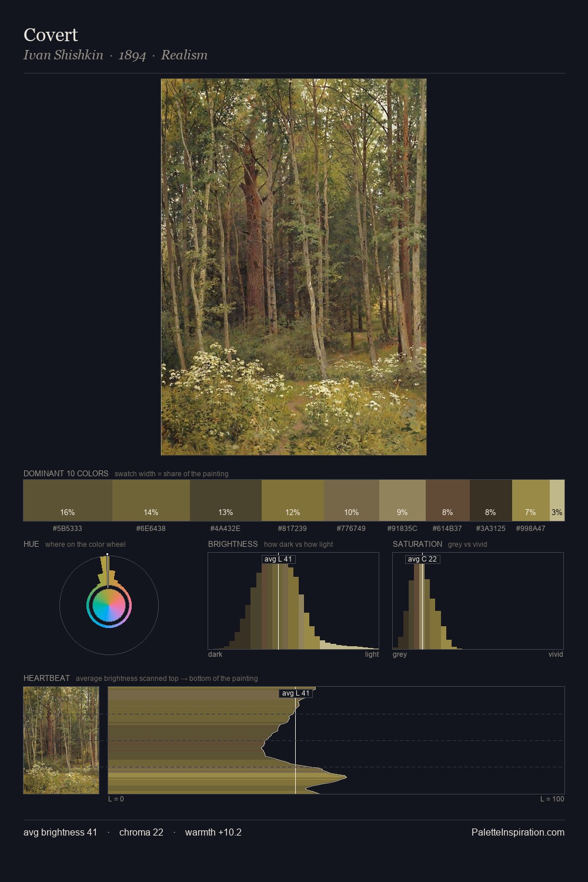Click 'where on the color wheel' caption
Viewport: 588px width, 882px height.
[x=85, y=544]
